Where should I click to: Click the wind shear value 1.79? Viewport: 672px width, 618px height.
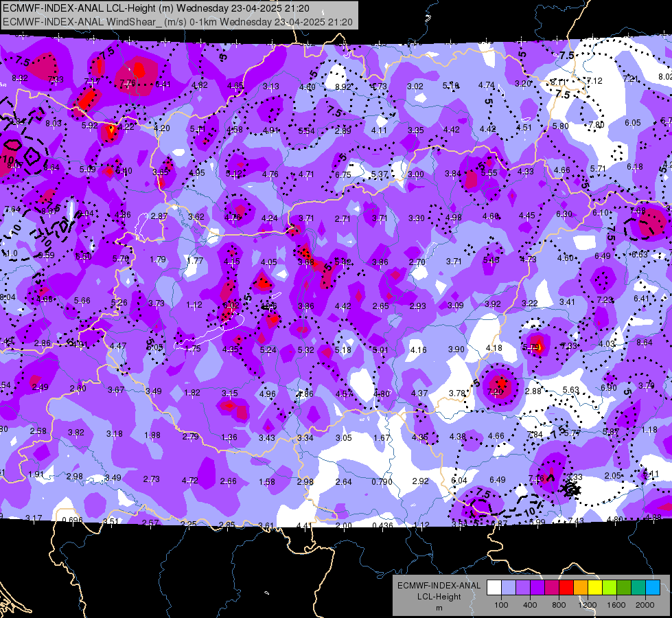tap(158, 260)
